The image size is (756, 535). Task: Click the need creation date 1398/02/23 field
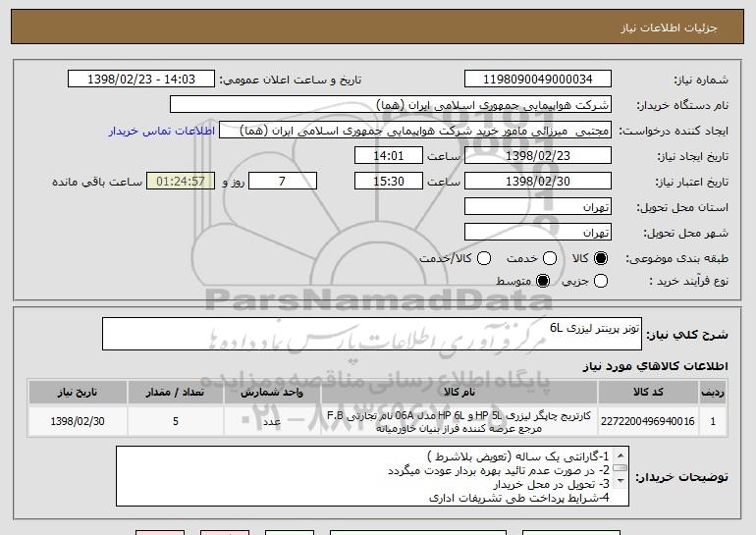538,156
